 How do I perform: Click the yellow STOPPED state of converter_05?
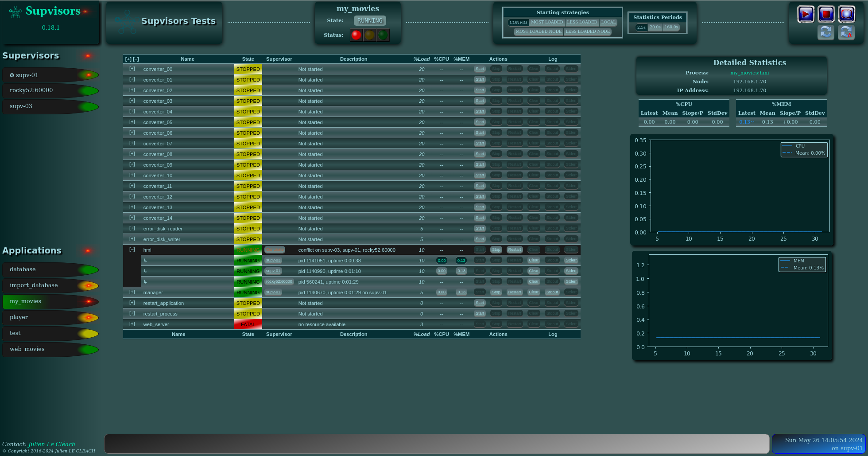(x=248, y=122)
